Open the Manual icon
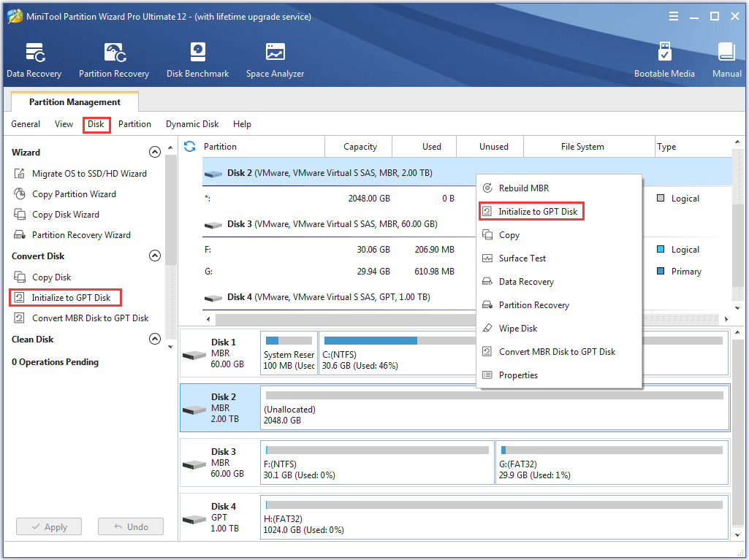The image size is (749, 560). click(x=726, y=60)
